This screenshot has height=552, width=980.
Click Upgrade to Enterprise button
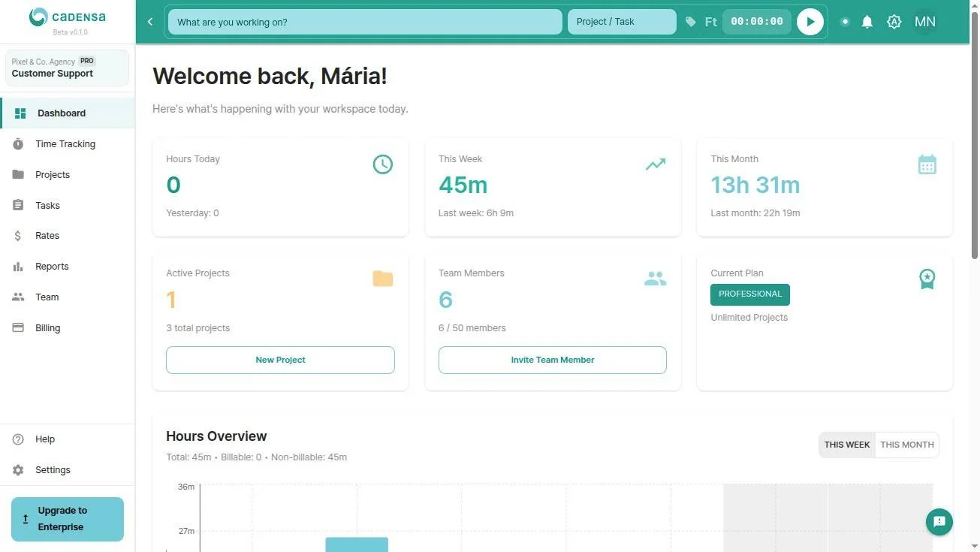68,519
